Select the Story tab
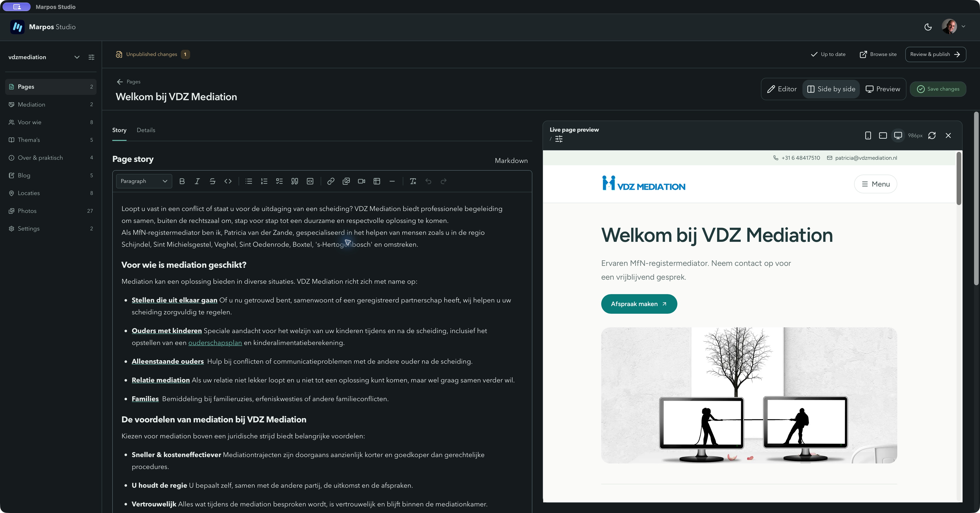 (119, 130)
